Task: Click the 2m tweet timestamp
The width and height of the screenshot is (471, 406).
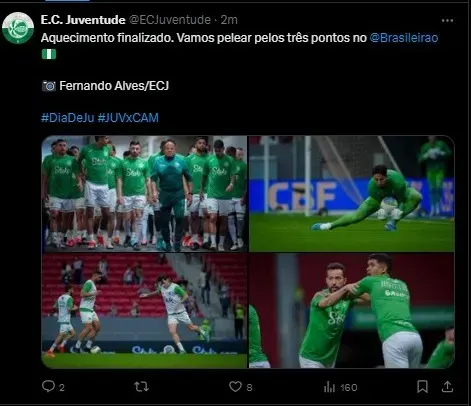Action: pyautogui.click(x=229, y=20)
